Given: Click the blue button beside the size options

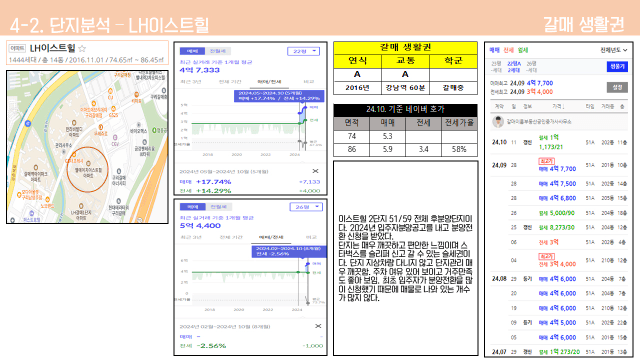Looking at the screenshot, I should [617, 67].
